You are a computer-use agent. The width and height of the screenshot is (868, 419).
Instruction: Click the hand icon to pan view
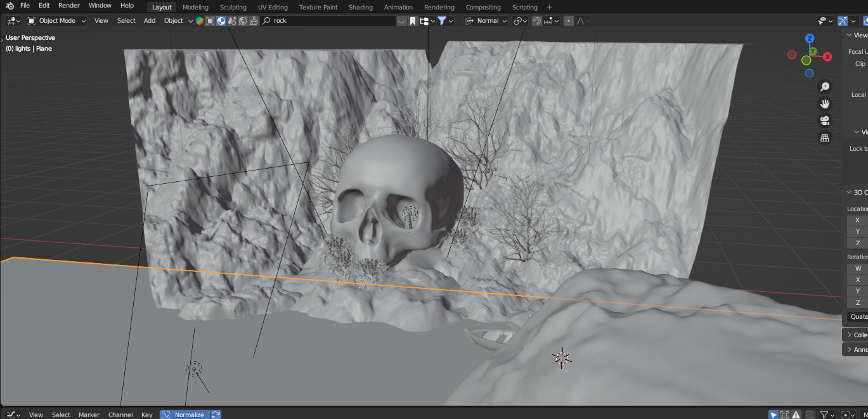825,103
